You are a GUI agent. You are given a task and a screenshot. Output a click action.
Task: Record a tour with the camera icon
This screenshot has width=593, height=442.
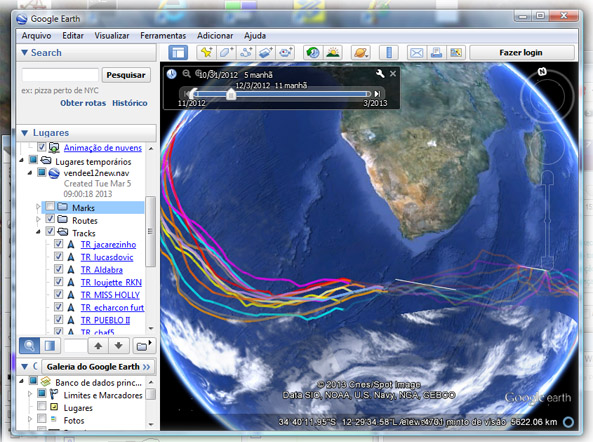point(286,53)
